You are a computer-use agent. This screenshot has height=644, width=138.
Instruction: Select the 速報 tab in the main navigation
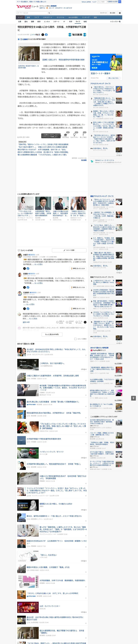tap(28, 17)
